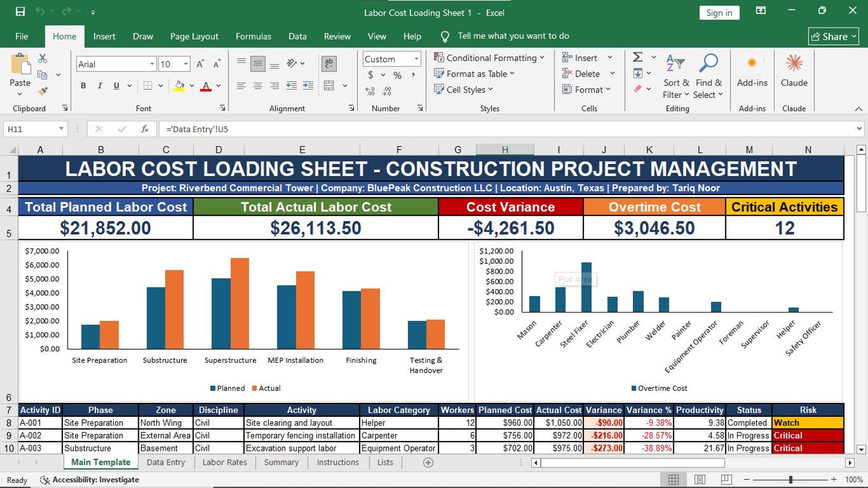Expand the formula bar chevron

click(859, 129)
